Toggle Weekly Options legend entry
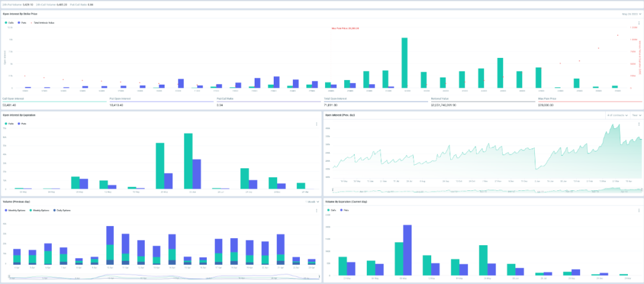 point(39,210)
